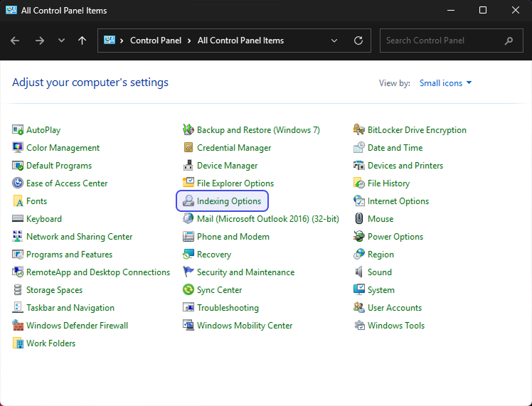Click the File Explorer Options folder icon
Viewport: 532px width, 406px height.
coord(188,183)
